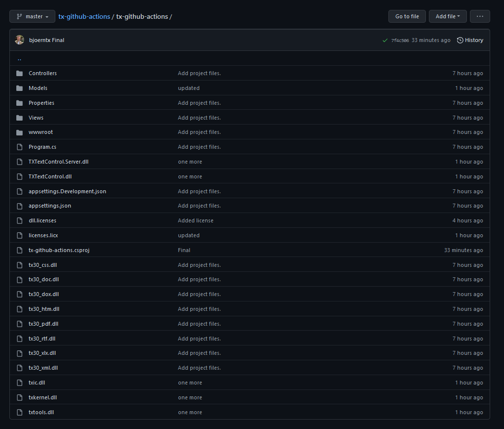Click the file icon beside tx-github-actions.csproj

tap(20, 250)
